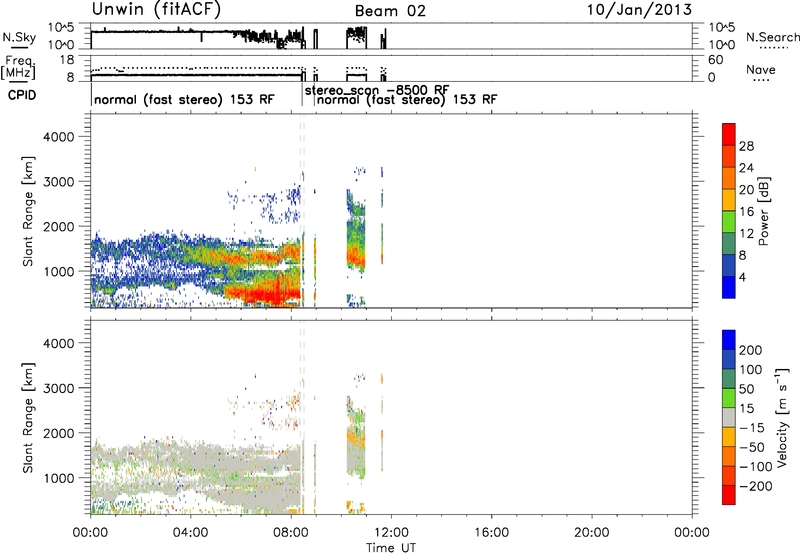
Task: Click the "-50" label on Velocity color bar
Action: click(752, 447)
